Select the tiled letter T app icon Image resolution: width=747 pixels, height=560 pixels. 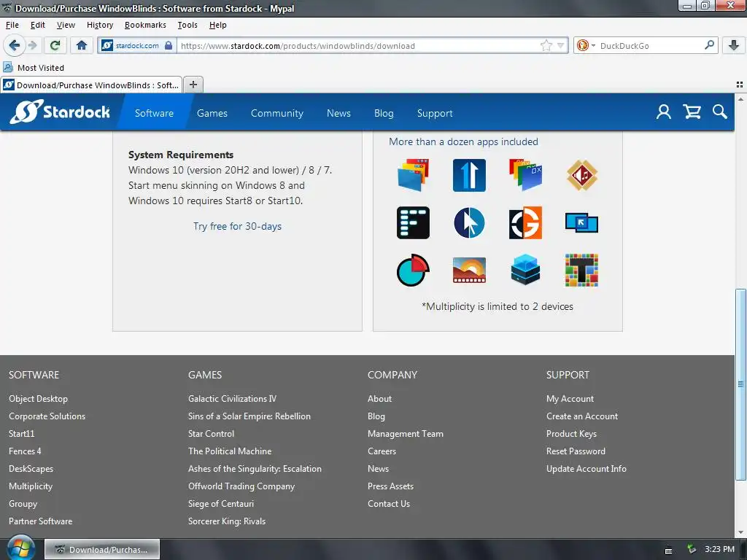click(581, 270)
